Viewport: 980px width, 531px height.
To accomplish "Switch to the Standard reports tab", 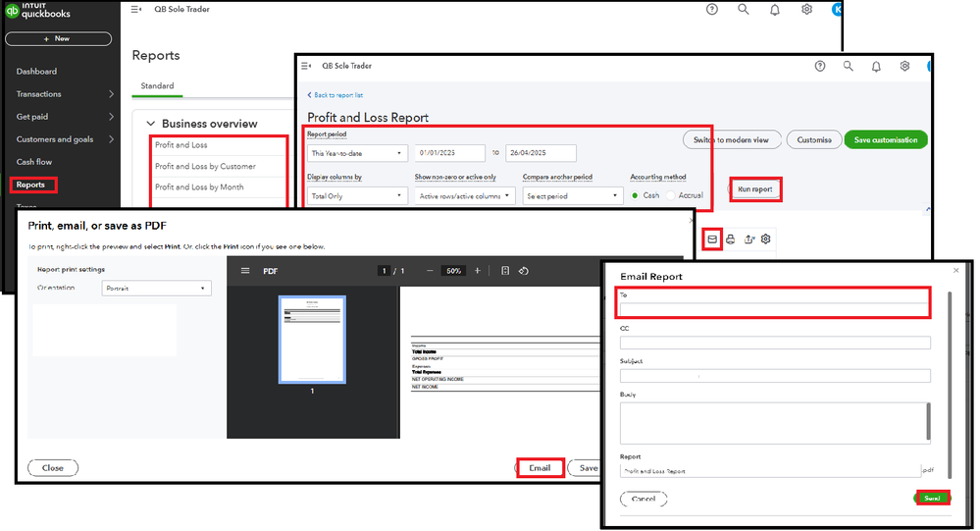I will coord(157,85).
